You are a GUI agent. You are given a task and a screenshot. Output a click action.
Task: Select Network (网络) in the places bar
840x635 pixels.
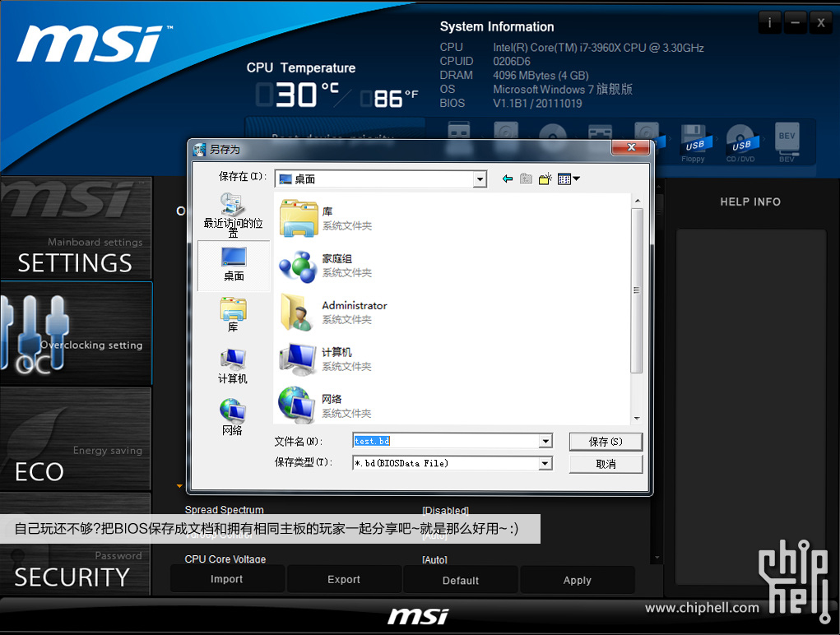click(233, 417)
